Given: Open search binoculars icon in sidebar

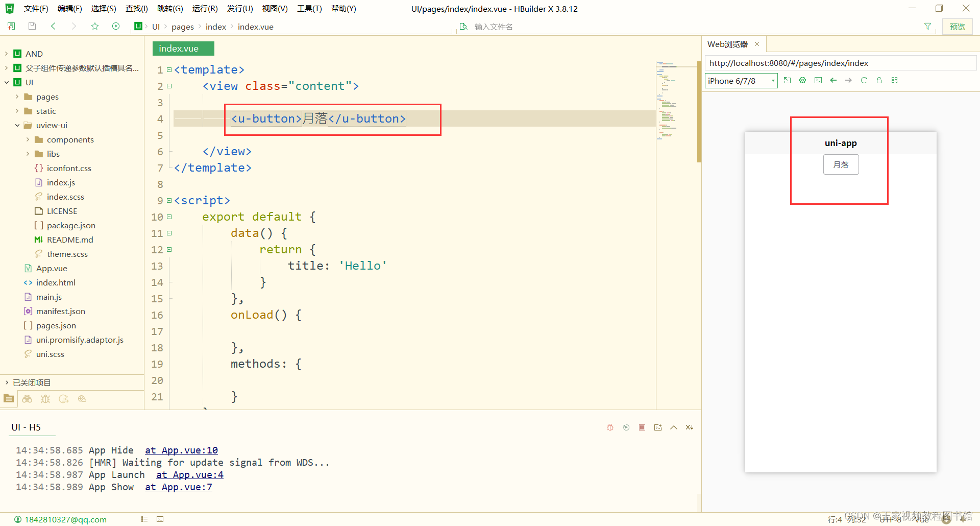Looking at the screenshot, I should click(27, 399).
